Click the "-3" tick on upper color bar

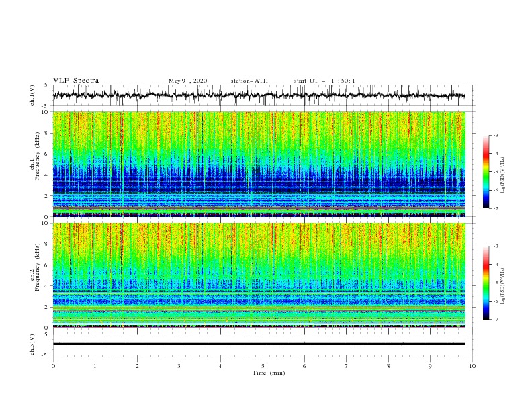[x=496, y=135]
